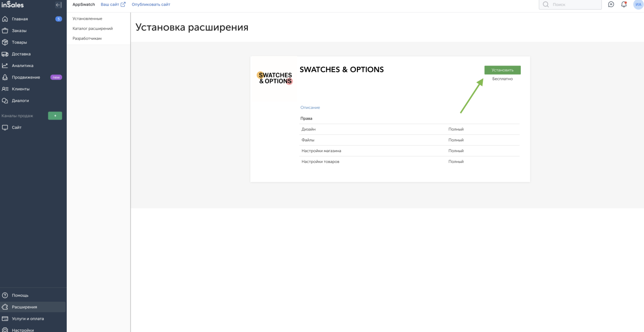Open the user avatar menu
This screenshot has height=332, width=644.
click(638, 5)
